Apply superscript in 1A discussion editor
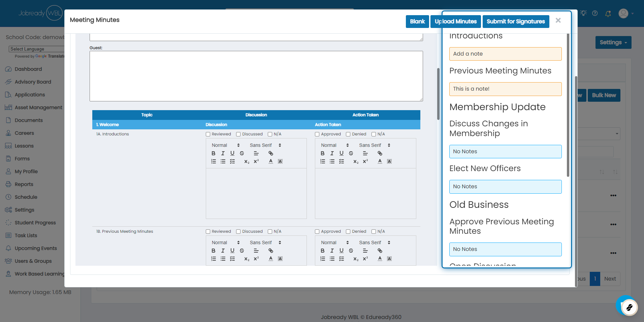The image size is (644, 322). point(256,161)
